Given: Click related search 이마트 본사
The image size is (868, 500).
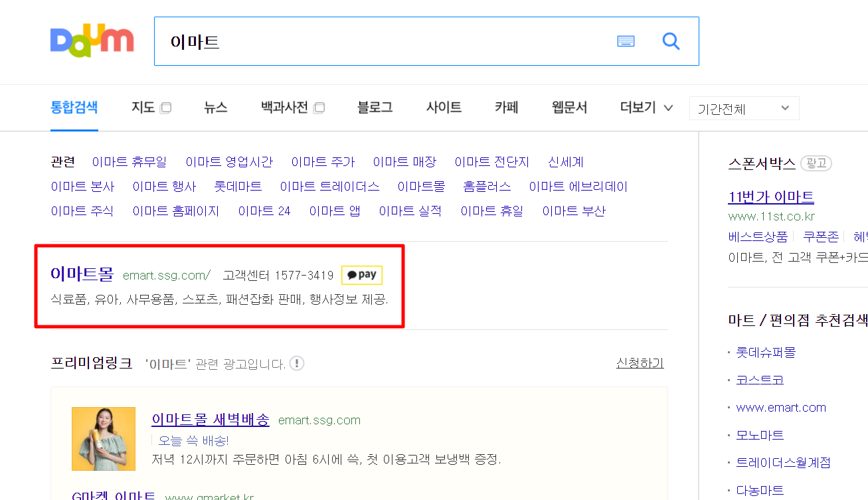Looking at the screenshot, I should (82, 187).
